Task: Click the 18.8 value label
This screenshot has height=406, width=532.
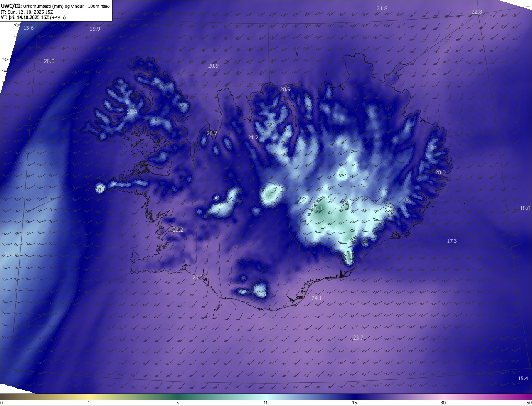Action: (x=525, y=208)
